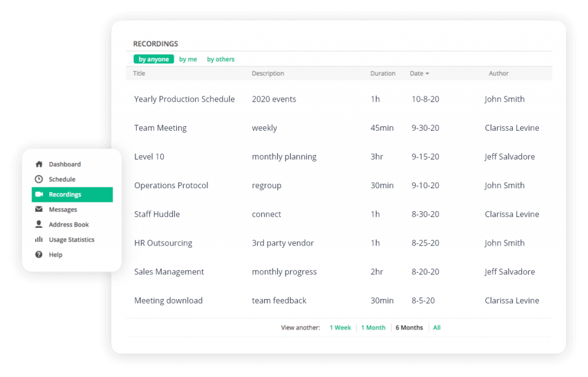Select the Dashboard home icon
The height and width of the screenshot is (377, 588).
[39, 164]
